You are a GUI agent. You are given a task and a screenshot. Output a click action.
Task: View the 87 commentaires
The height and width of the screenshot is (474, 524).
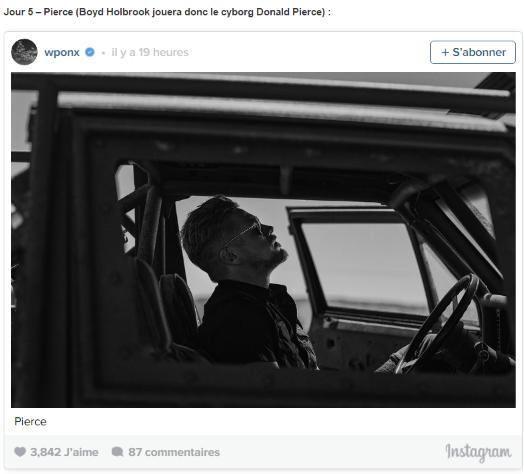pos(174,452)
